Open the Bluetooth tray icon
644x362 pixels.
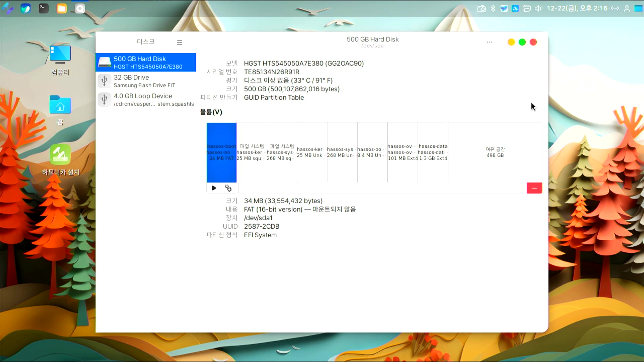tap(493, 8)
